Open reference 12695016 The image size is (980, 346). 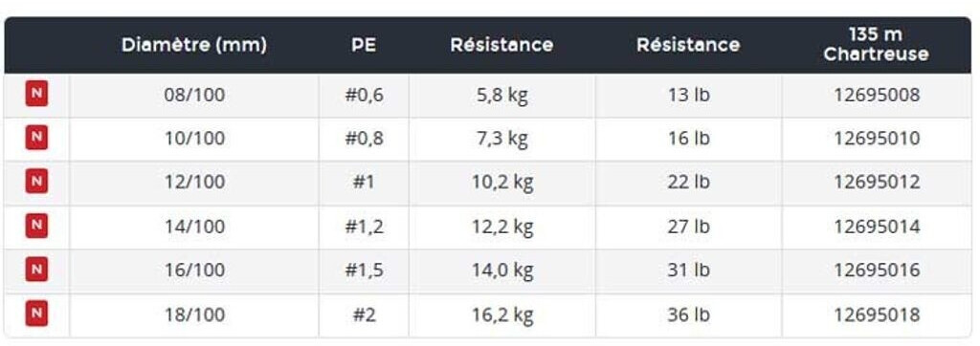click(877, 270)
